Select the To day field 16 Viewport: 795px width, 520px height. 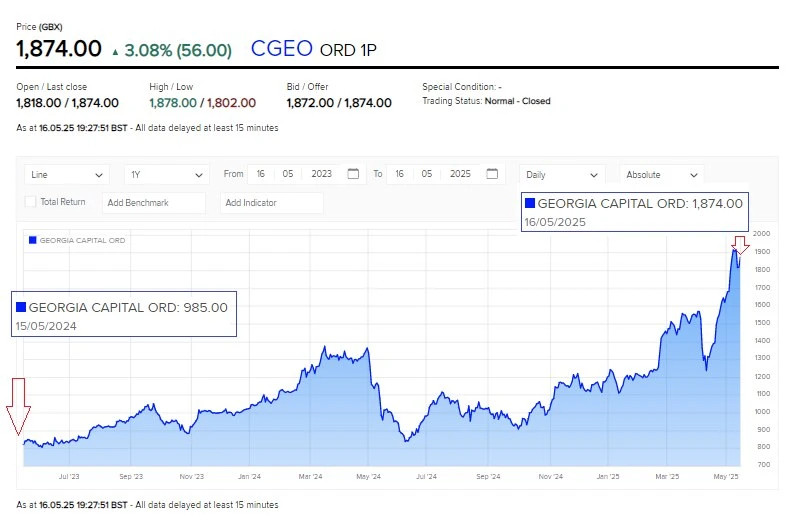point(400,174)
